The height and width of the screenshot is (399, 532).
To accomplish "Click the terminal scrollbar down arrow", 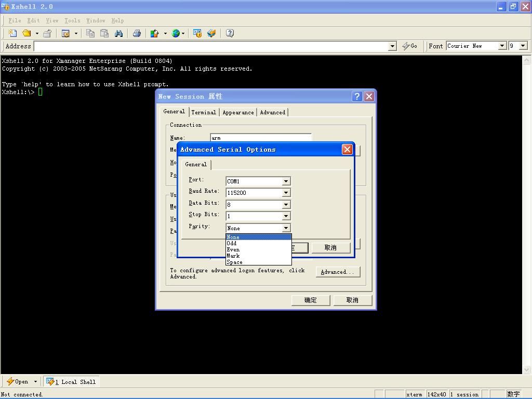I will [x=527, y=369].
